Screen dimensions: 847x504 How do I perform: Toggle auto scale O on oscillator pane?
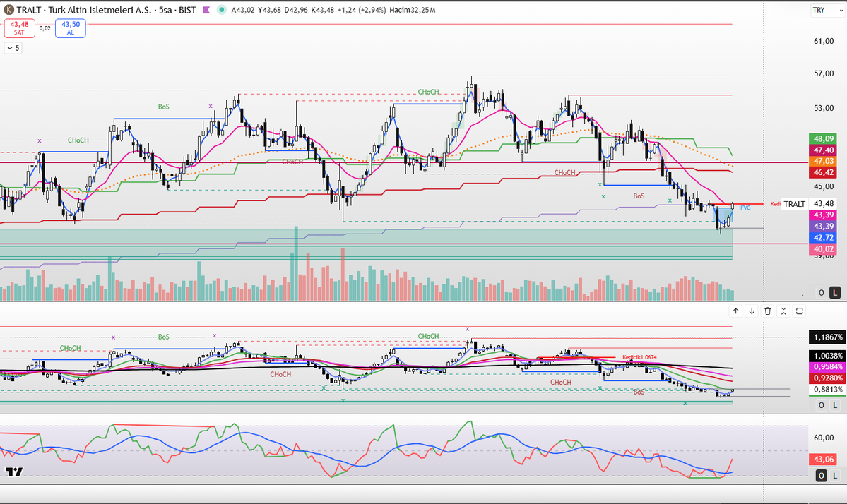pos(821,475)
